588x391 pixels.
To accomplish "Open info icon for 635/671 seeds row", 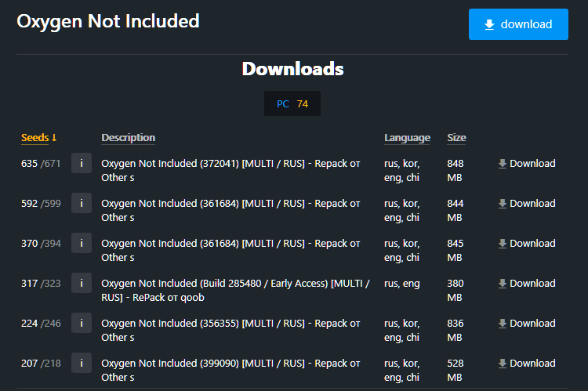I will click(x=82, y=163).
